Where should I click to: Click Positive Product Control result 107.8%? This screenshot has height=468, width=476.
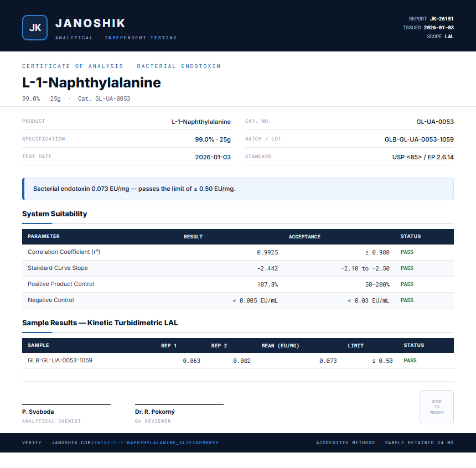pyautogui.click(x=267, y=285)
